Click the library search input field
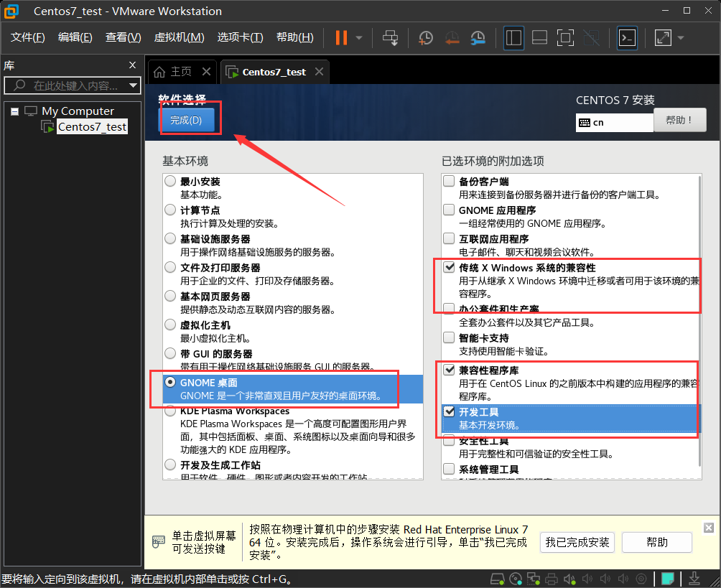721x588 pixels. [72, 85]
